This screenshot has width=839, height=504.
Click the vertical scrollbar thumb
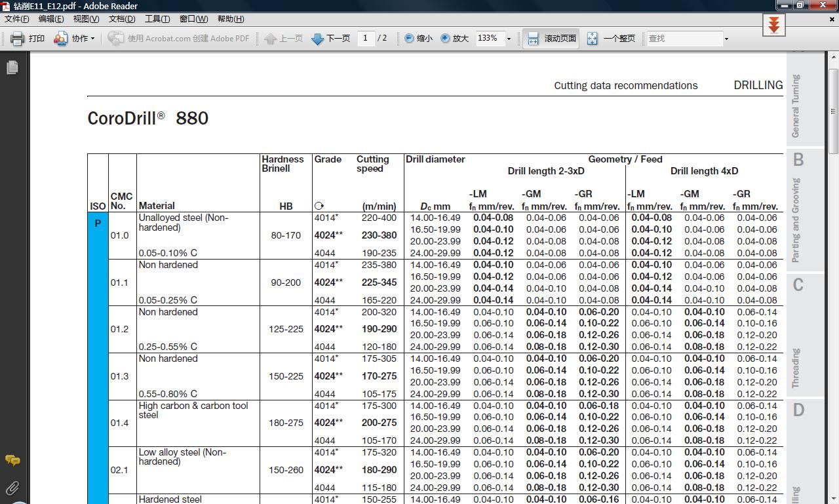[833, 111]
